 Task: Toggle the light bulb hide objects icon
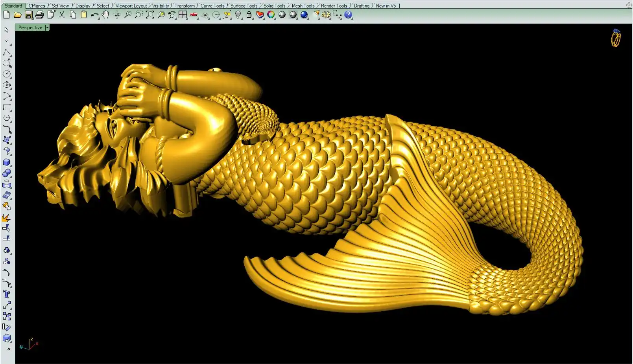(238, 15)
